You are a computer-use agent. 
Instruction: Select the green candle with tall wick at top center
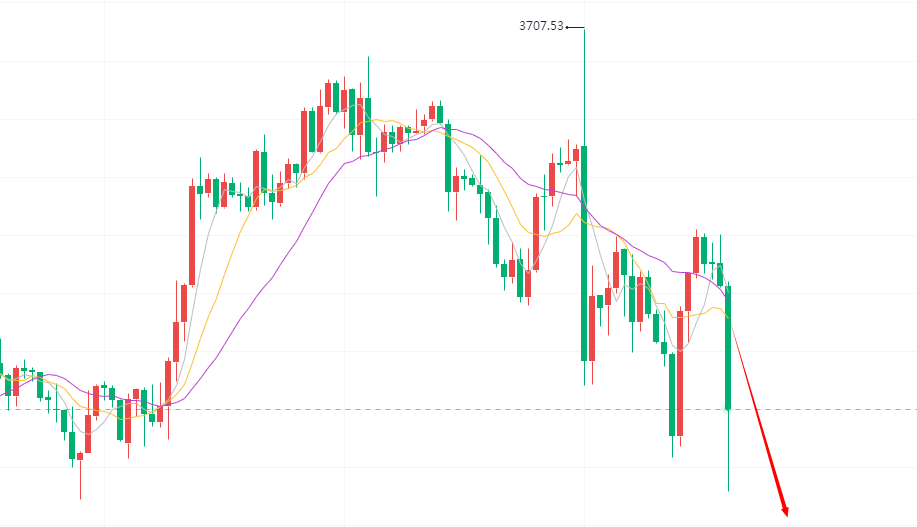[x=368, y=115]
